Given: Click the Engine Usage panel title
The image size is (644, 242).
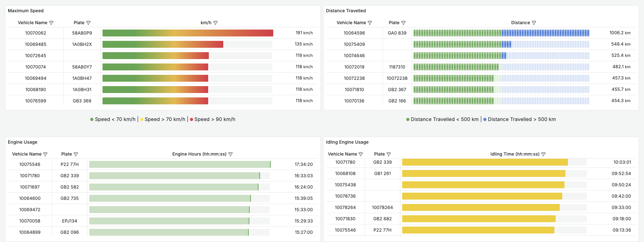Looking at the screenshot, I should [x=23, y=142].
